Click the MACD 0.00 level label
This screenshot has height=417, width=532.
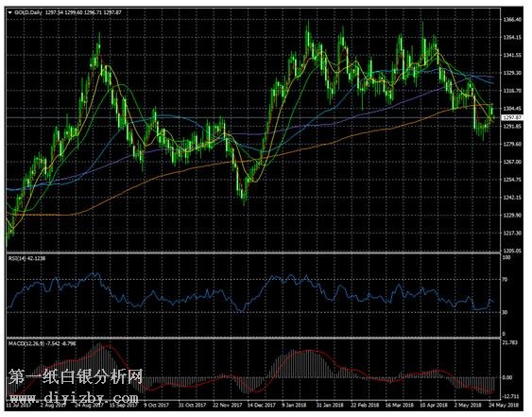[x=506, y=377]
